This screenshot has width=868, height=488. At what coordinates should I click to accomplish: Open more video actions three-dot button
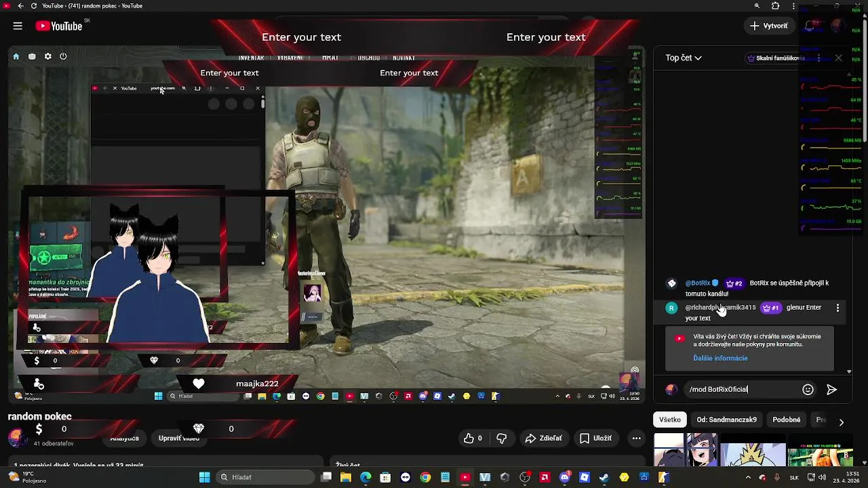pos(636,439)
